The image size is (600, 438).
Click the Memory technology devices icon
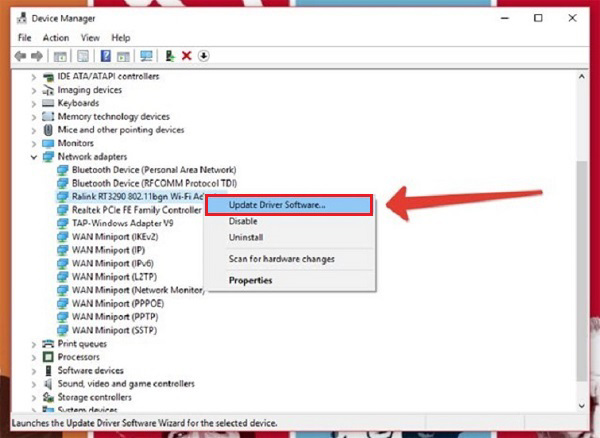tap(48, 116)
